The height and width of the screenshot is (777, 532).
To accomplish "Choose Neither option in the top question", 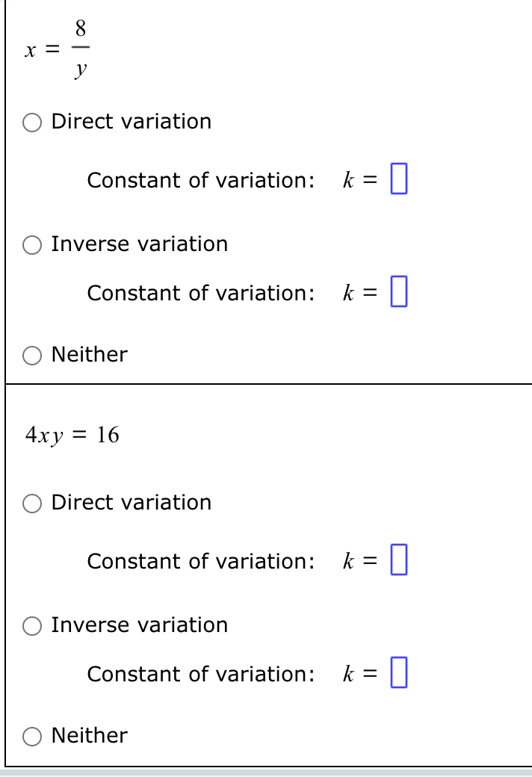I will tap(33, 356).
